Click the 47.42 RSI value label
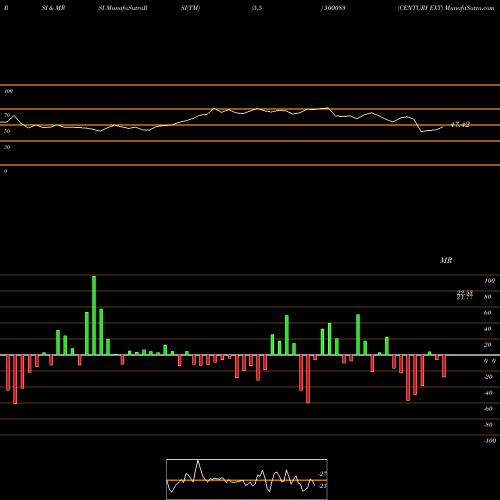500x500 pixels. point(460,125)
